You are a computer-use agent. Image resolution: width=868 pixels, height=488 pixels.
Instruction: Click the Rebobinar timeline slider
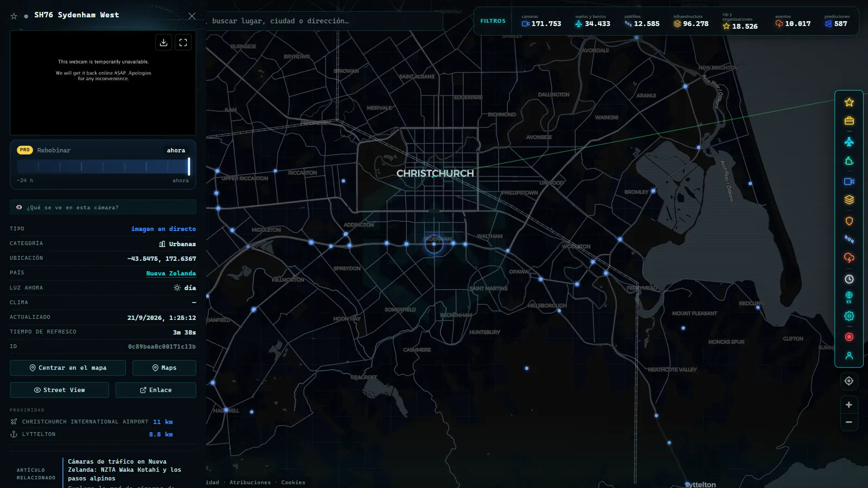click(103, 166)
